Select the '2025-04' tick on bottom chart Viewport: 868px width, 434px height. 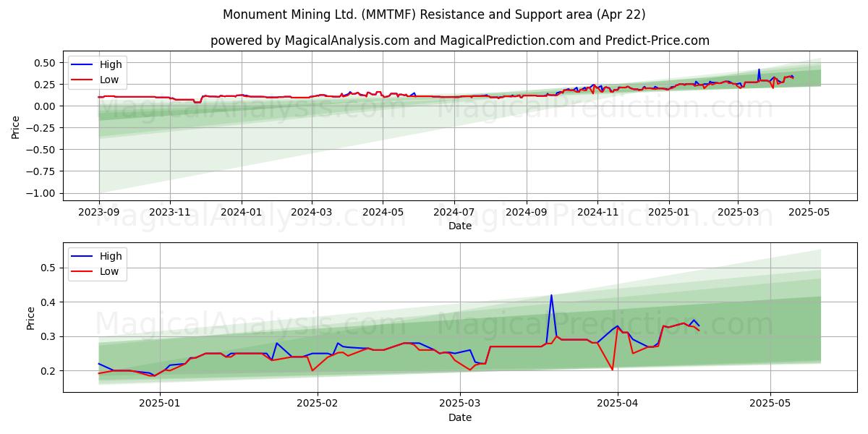tap(618, 404)
